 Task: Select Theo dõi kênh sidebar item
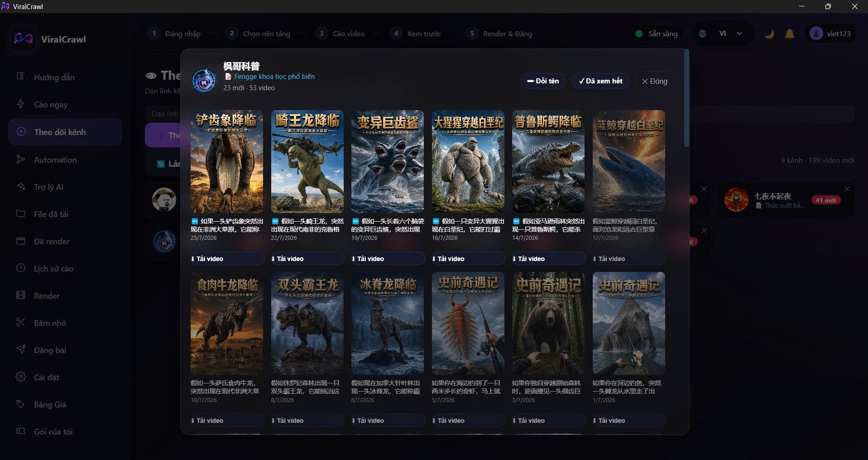65,132
